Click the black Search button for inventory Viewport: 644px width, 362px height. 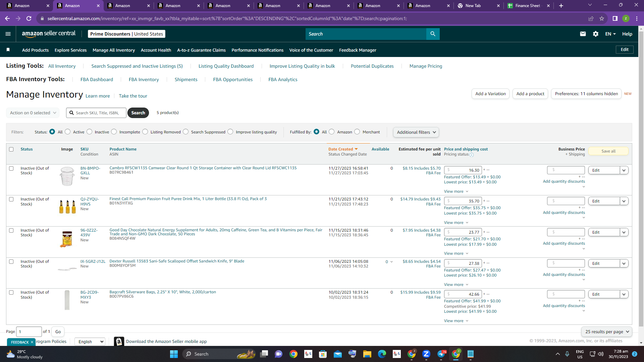pyautogui.click(x=138, y=113)
